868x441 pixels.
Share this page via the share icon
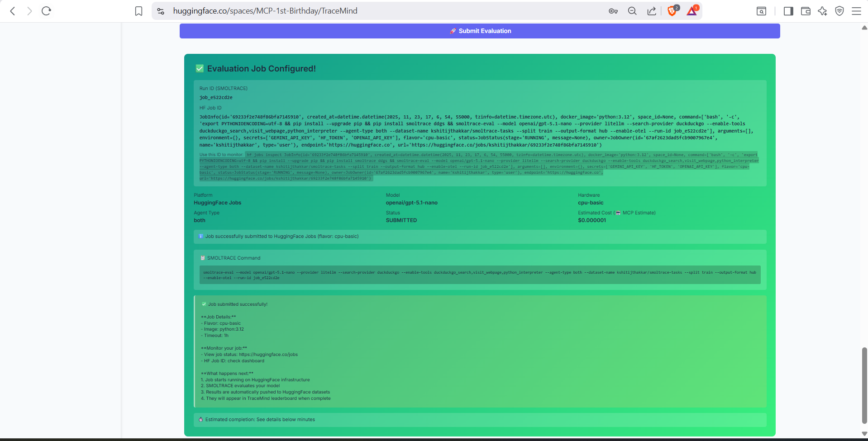point(652,11)
